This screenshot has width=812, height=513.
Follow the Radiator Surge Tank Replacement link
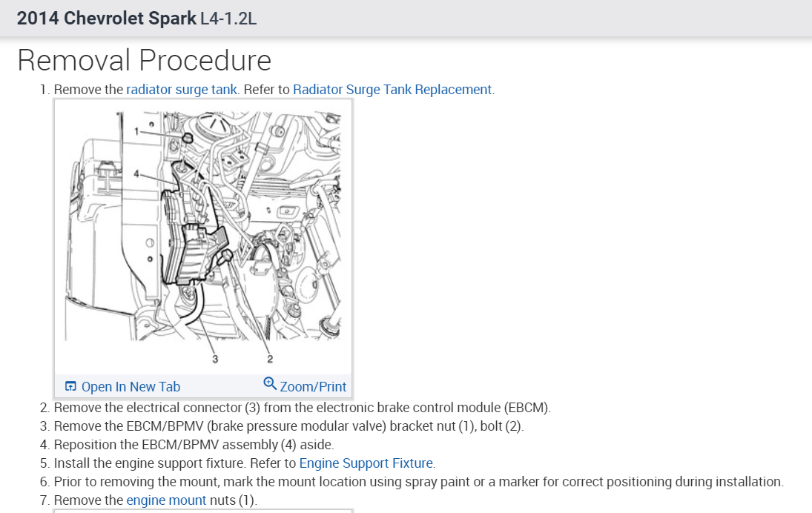pyautogui.click(x=392, y=90)
